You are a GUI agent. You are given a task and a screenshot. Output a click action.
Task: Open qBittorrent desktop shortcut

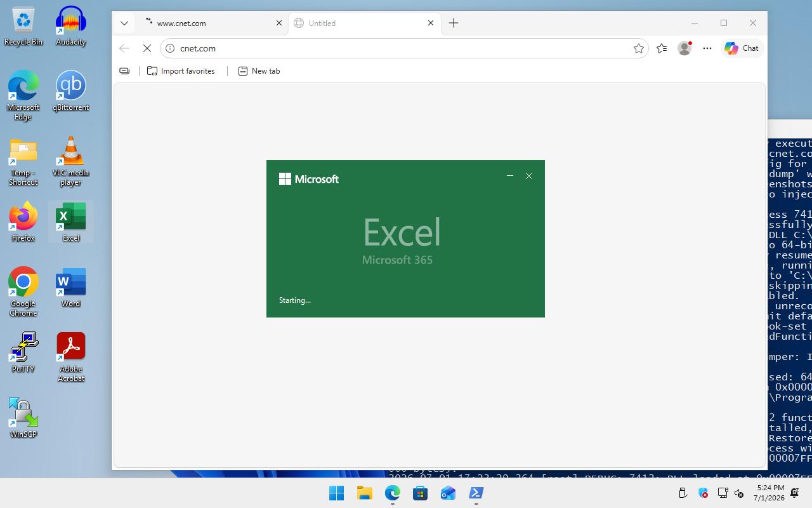(x=70, y=91)
